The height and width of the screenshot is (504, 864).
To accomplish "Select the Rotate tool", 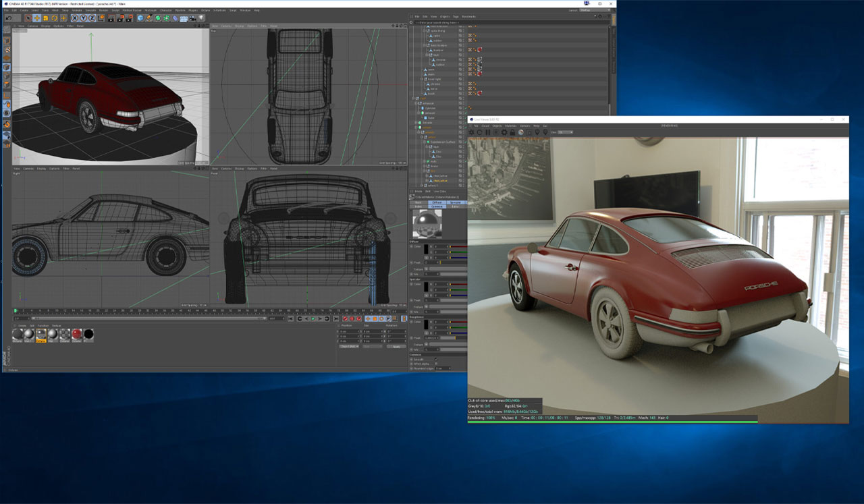I will [x=55, y=18].
